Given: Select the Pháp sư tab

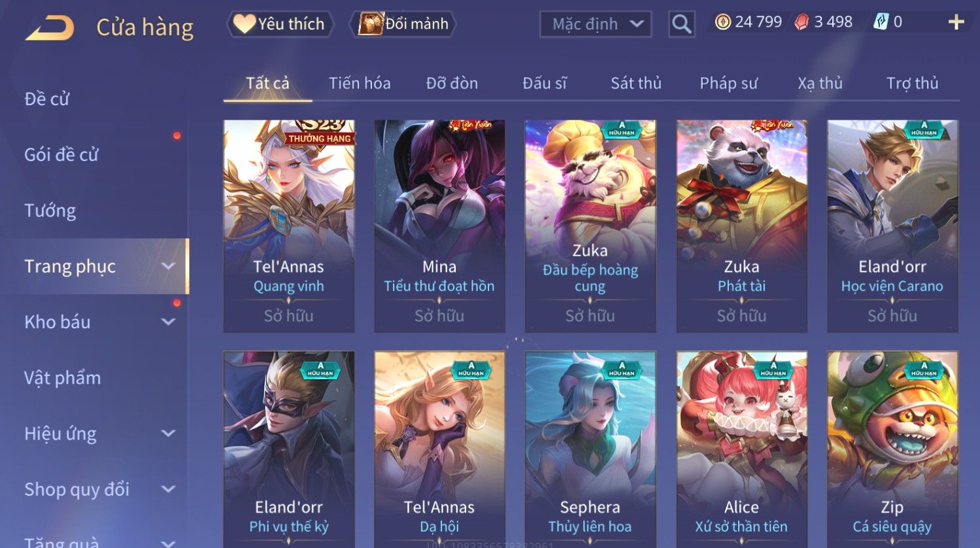Looking at the screenshot, I should pyautogui.click(x=728, y=83).
